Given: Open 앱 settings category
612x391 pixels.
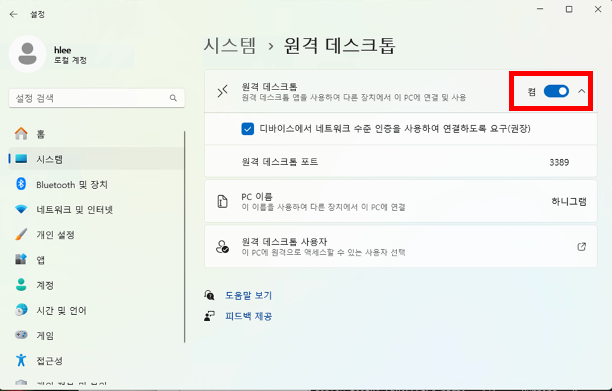Looking at the screenshot, I should (96, 260).
